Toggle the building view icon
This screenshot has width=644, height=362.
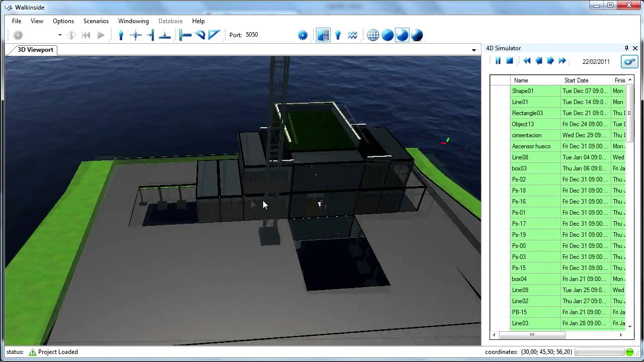click(x=323, y=35)
